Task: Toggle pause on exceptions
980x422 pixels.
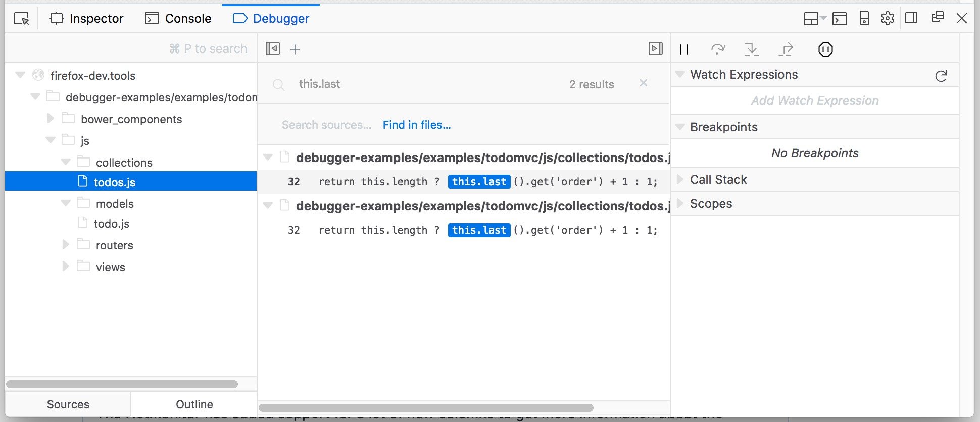Action: (x=825, y=49)
